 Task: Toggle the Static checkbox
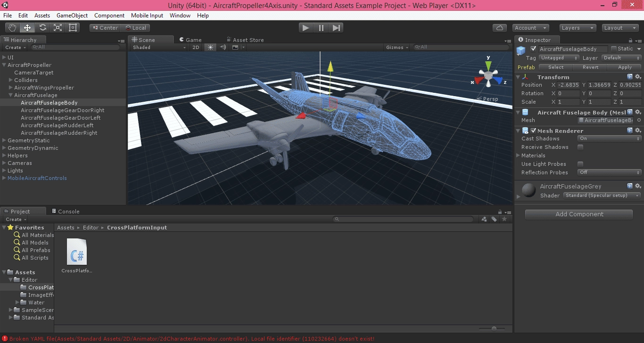pos(613,49)
